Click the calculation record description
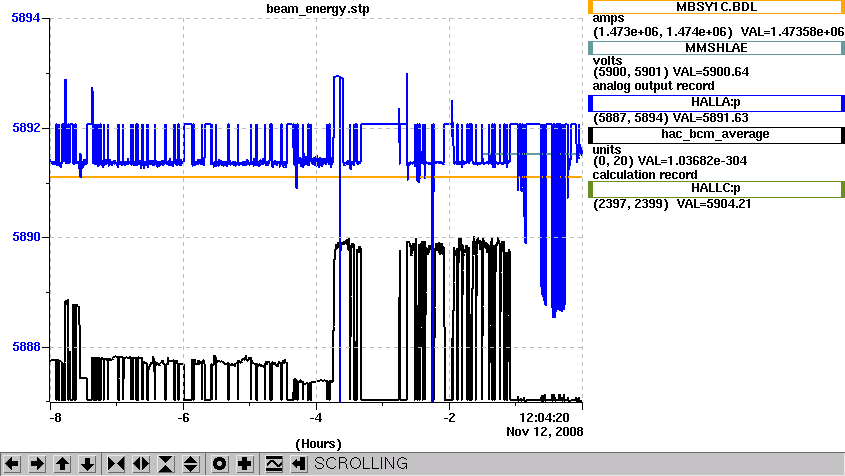Viewport: 845px width, 476px height. [645, 175]
